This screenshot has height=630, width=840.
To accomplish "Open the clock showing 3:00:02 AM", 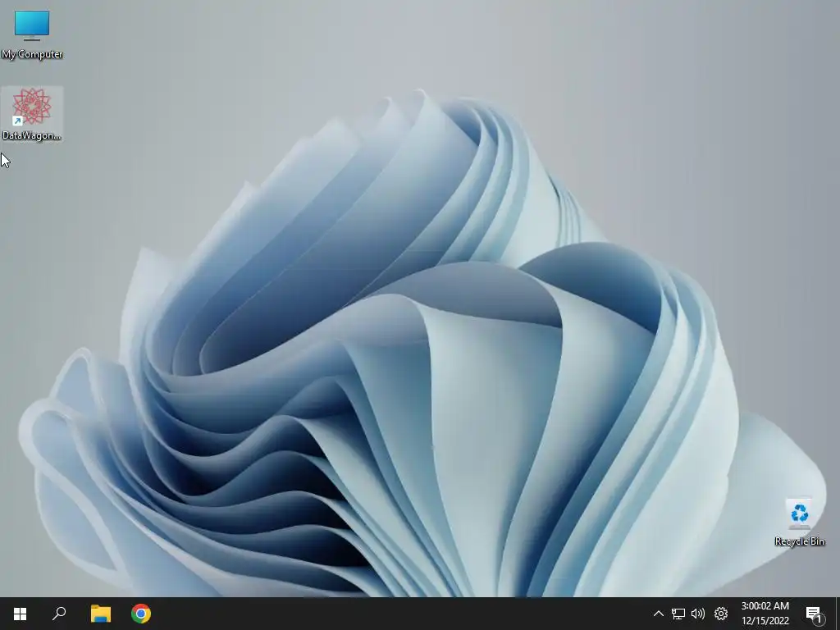I will (765, 614).
